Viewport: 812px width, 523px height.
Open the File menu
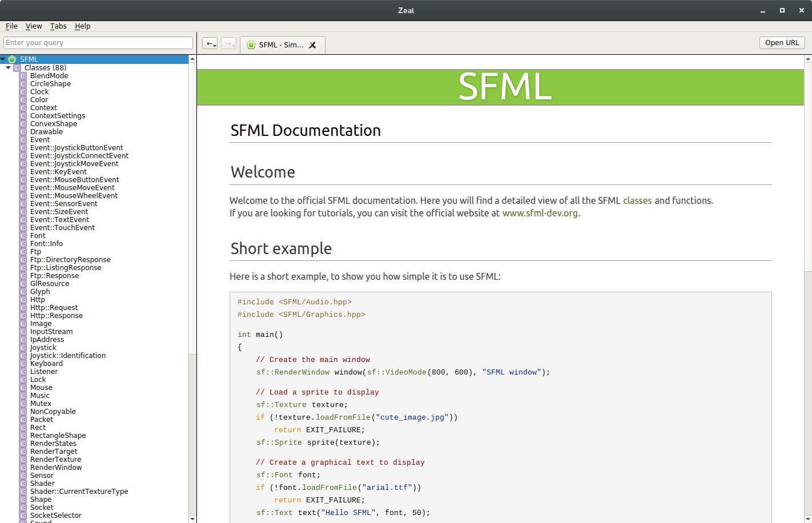click(x=11, y=26)
